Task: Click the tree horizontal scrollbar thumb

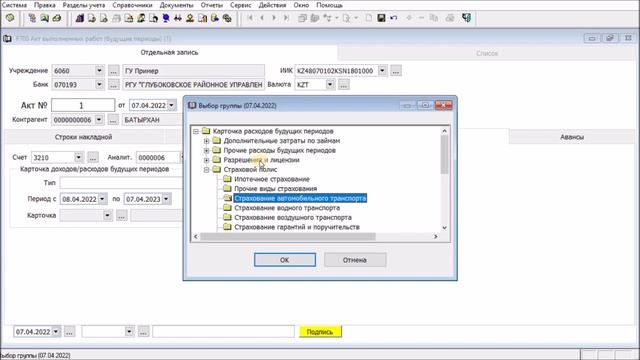Action: (288, 237)
